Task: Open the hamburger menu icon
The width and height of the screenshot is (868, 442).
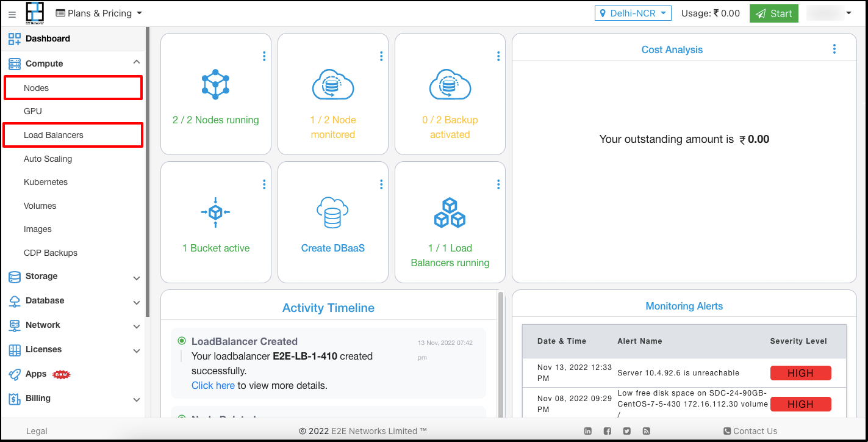Action: click(12, 15)
